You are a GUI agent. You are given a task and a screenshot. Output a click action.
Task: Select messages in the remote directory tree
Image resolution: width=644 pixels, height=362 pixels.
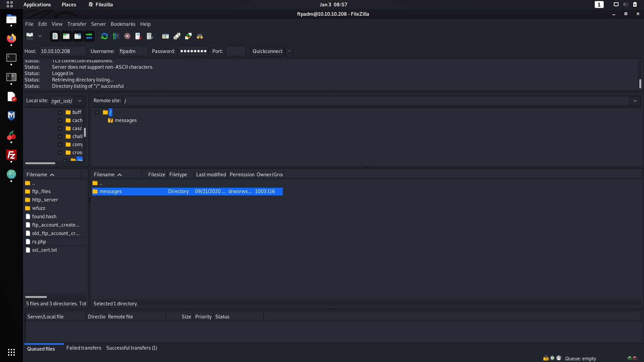[x=125, y=120]
